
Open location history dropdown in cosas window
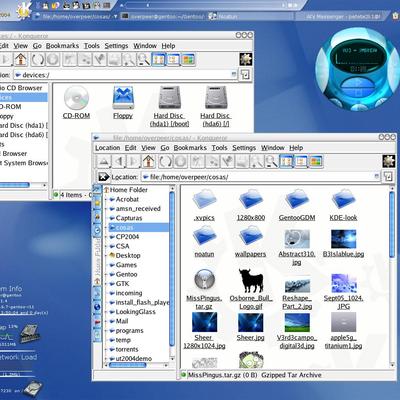pyautogui.click(x=377, y=176)
